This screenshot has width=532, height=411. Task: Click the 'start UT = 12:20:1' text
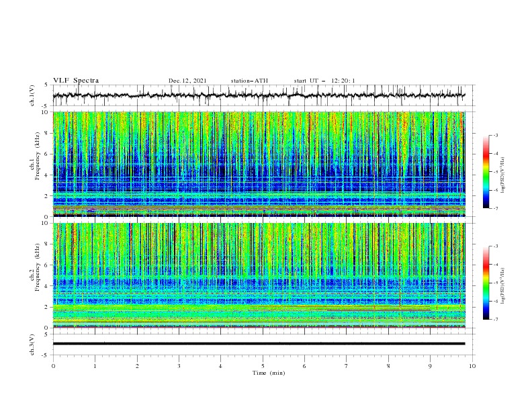point(324,81)
